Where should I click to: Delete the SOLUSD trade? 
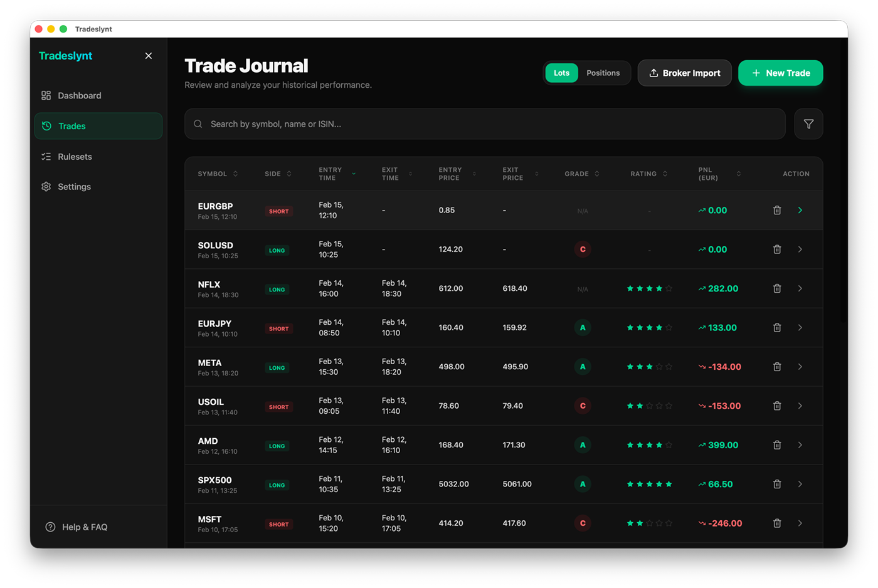(x=777, y=249)
